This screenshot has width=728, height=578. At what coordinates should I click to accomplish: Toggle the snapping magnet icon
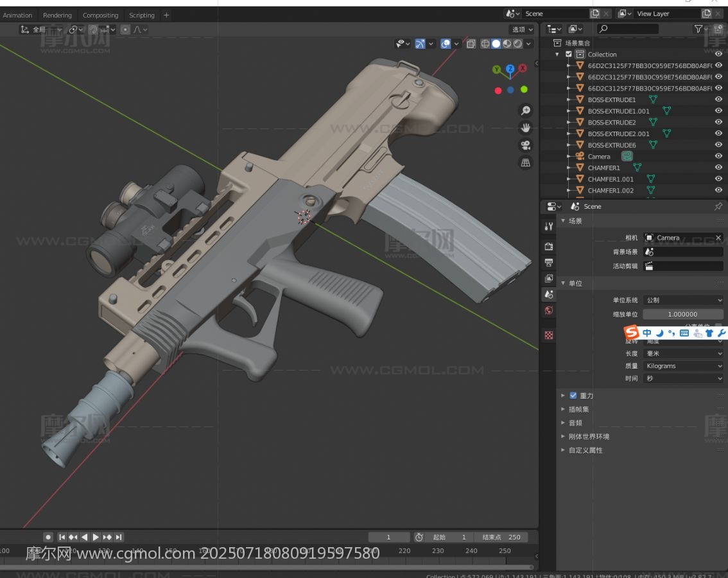pos(93,30)
